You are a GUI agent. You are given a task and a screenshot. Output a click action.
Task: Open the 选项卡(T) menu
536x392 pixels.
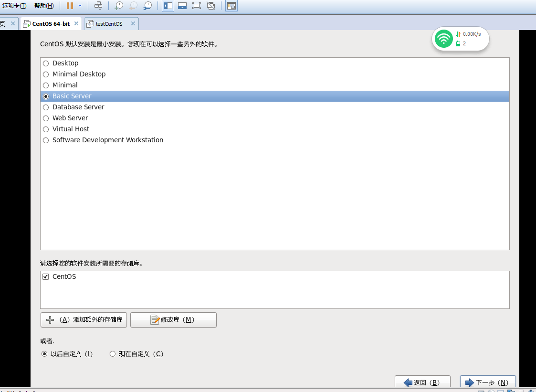[x=14, y=5]
